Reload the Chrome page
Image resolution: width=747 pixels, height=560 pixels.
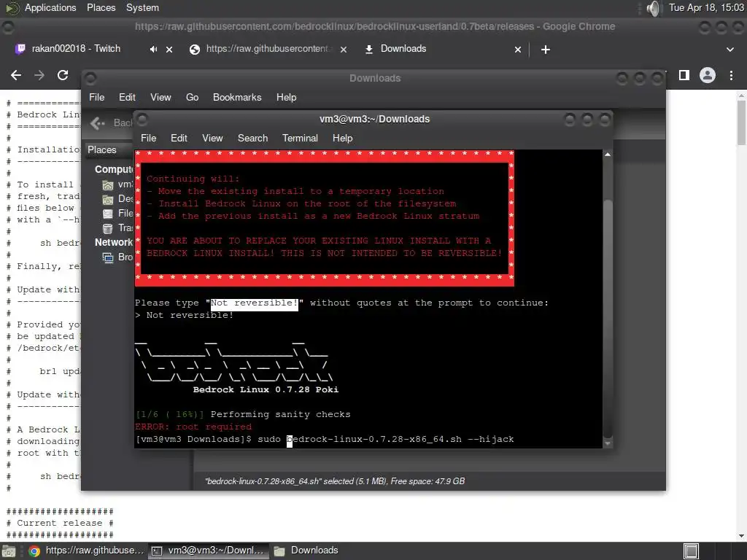coord(63,75)
